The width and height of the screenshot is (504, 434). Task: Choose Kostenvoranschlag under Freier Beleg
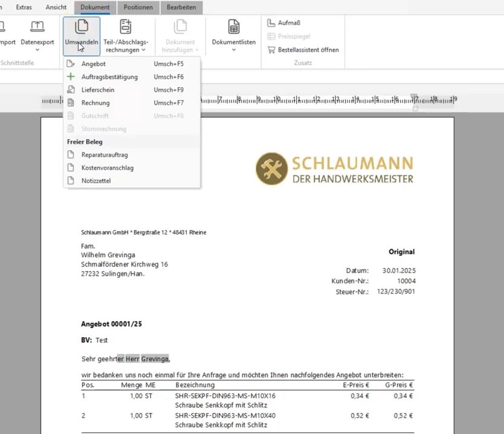tap(132, 168)
